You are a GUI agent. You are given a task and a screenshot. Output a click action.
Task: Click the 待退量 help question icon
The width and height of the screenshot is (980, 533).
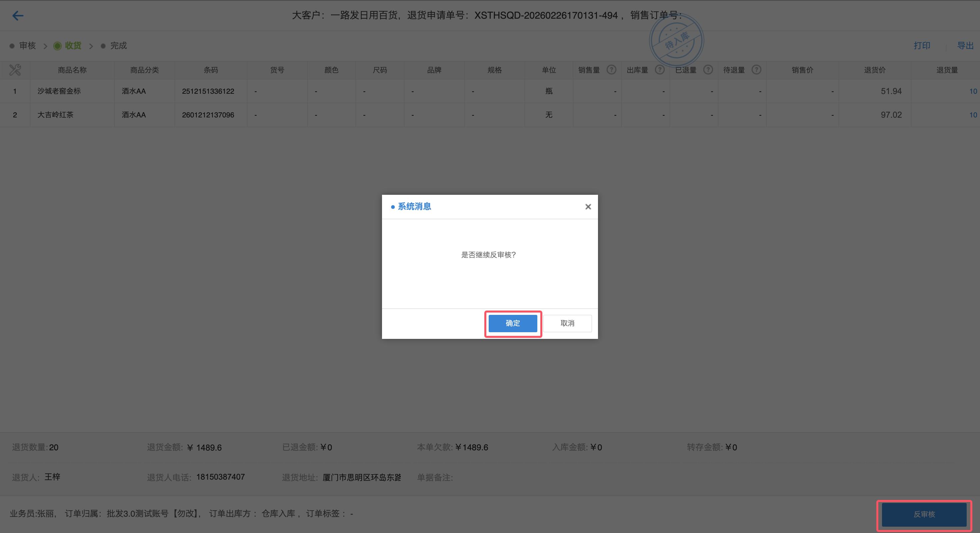click(756, 70)
